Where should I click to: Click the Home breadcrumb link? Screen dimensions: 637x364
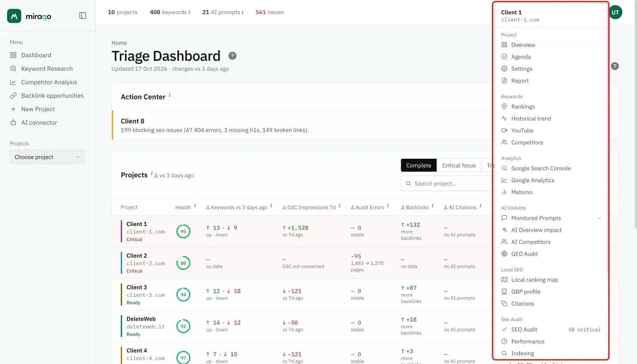[119, 43]
